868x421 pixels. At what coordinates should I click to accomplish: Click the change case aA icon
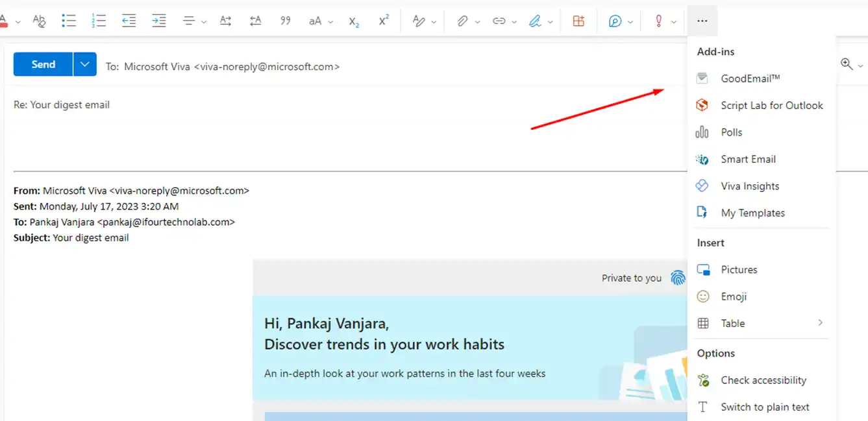(316, 21)
